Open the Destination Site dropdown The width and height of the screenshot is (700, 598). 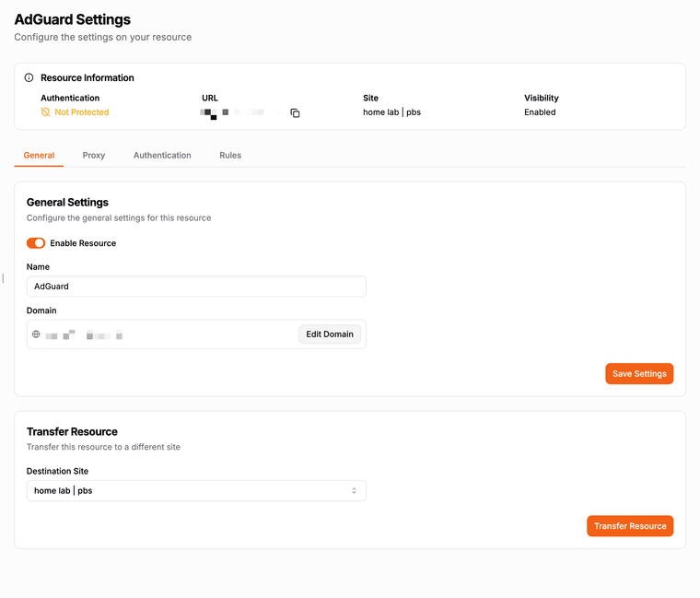coord(196,491)
